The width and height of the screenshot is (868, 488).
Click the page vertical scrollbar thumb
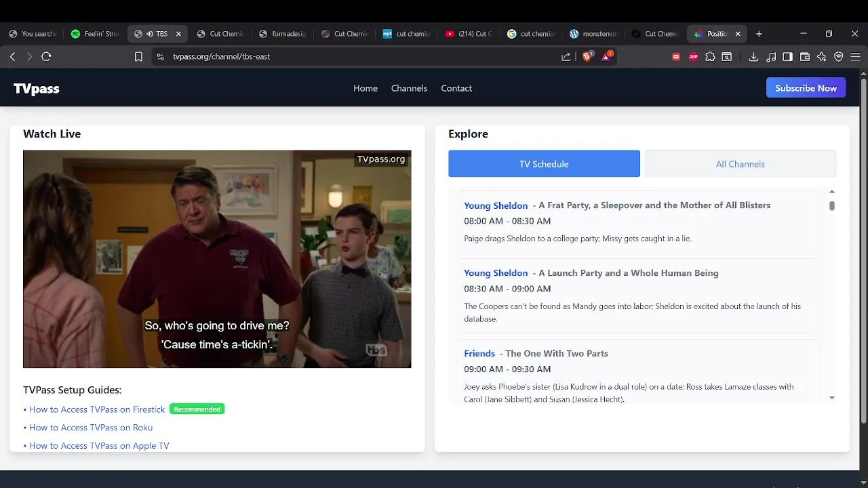863,251
